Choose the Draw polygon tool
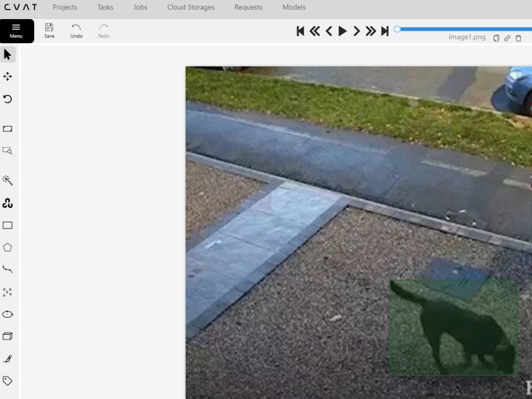Image resolution: width=532 pixels, height=399 pixels. [7, 247]
